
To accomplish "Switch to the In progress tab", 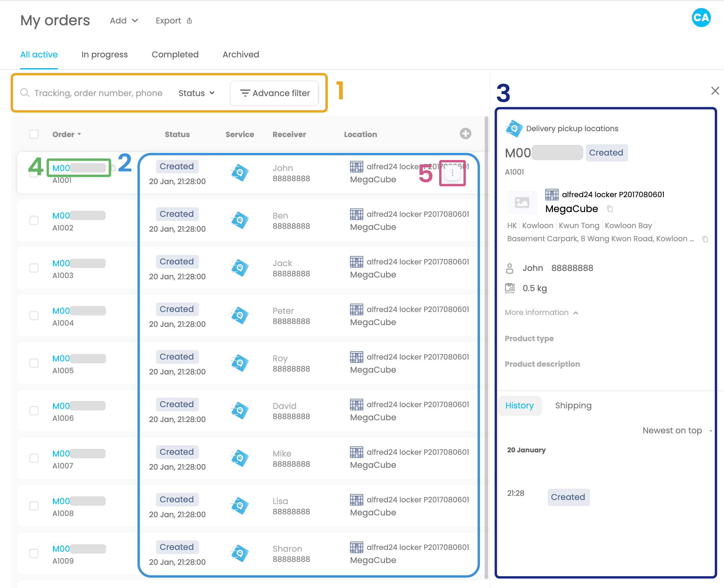I will 104,54.
